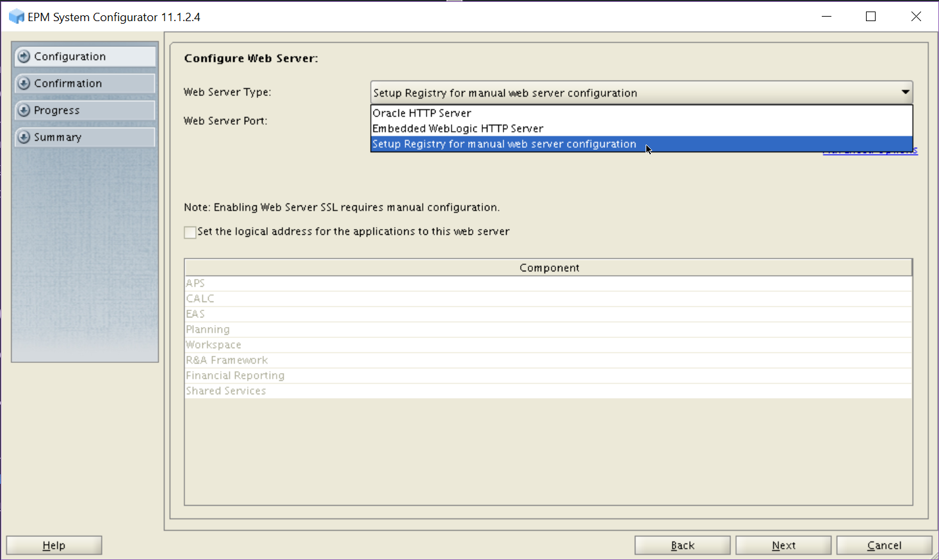
Task: Choose Embedded WebLogic HTTP Server option
Action: point(642,129)
